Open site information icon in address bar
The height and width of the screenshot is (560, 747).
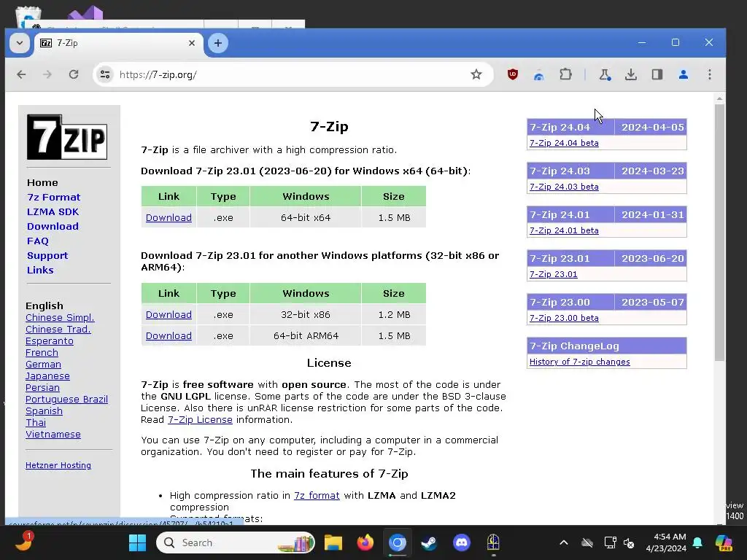coord(105,74)
